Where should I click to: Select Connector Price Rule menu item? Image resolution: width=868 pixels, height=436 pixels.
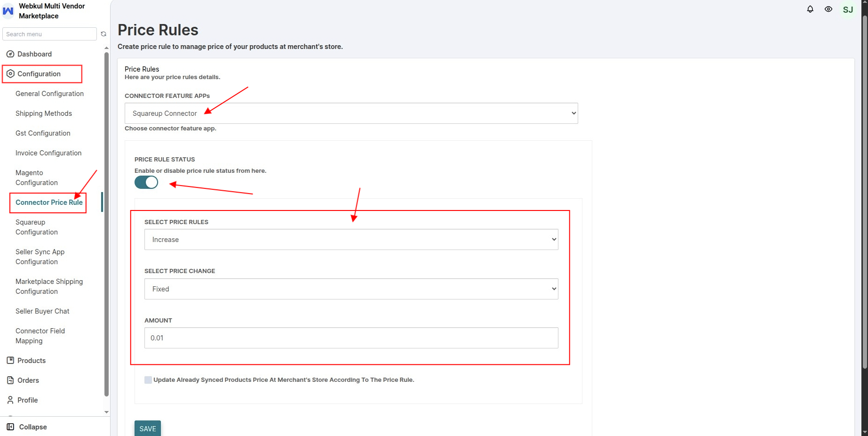coord(49,202)
